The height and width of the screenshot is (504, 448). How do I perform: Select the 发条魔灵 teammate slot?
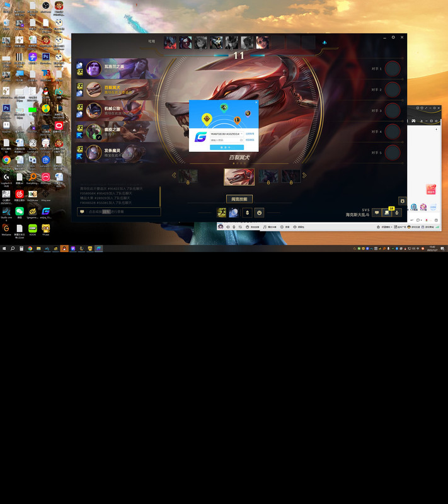point(117,152)
